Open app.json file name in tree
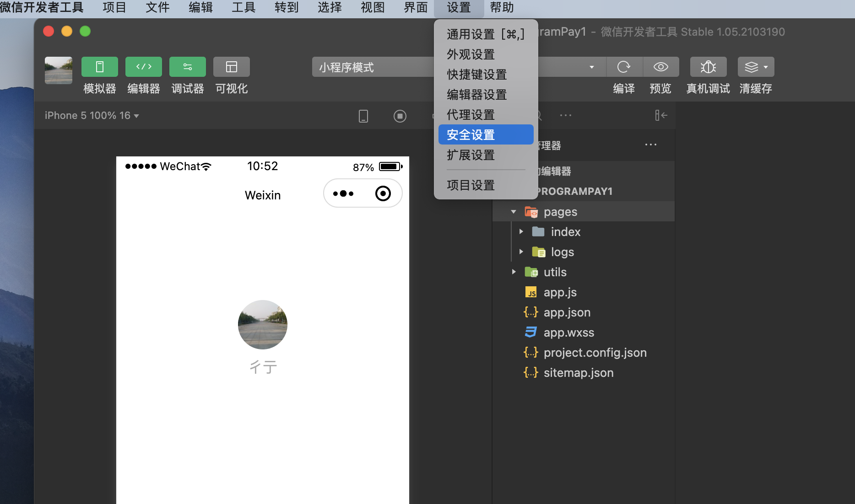855x504 pixels. tap(567, 312)
